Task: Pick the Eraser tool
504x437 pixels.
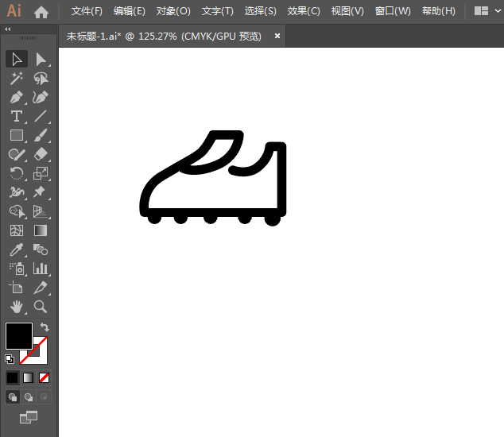Action: [41, 154]
